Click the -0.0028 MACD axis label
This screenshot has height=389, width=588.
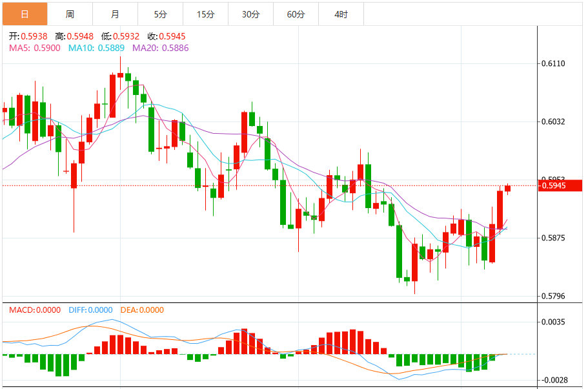click(553, 381)
